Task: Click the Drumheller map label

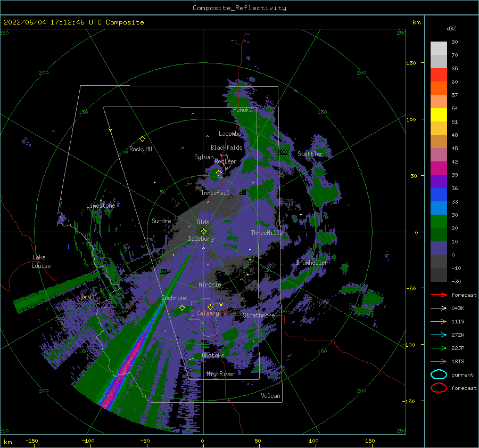Action: click(312, 263)
